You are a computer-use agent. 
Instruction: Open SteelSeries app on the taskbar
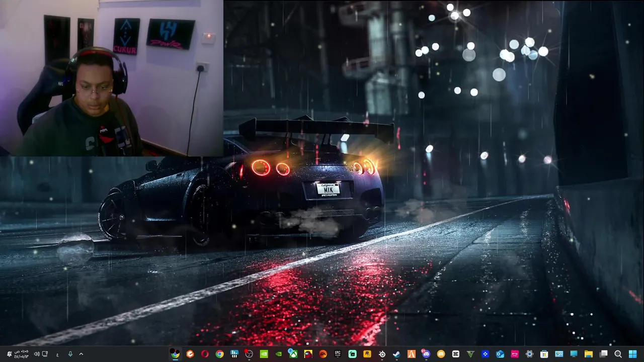click(382, 354)
